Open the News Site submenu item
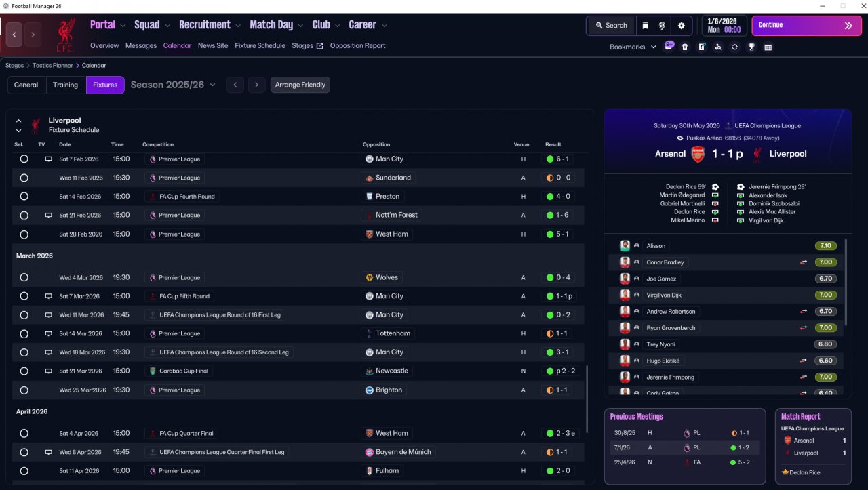This screenshot has height=490, width=868. [x=213, y=46]
